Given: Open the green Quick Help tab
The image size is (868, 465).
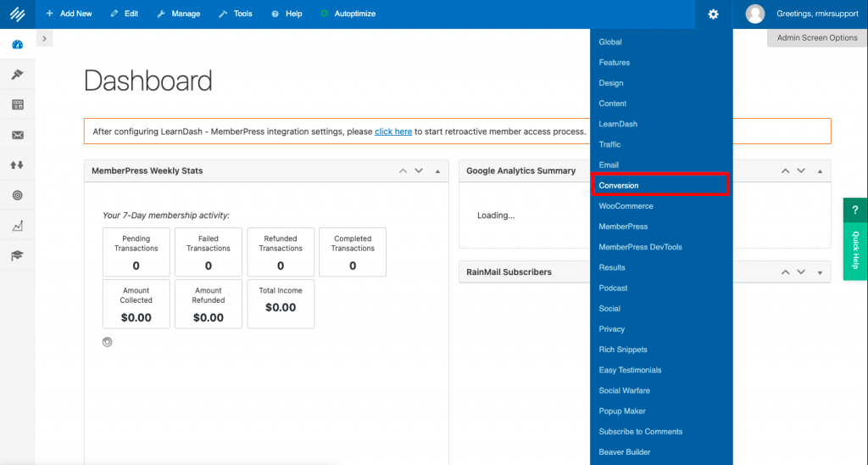Looking at the screenshot, I should [x=855, y=239].
